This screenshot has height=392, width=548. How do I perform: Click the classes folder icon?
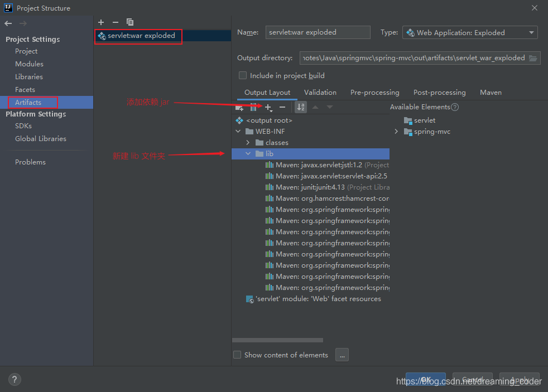click(259, 142)
